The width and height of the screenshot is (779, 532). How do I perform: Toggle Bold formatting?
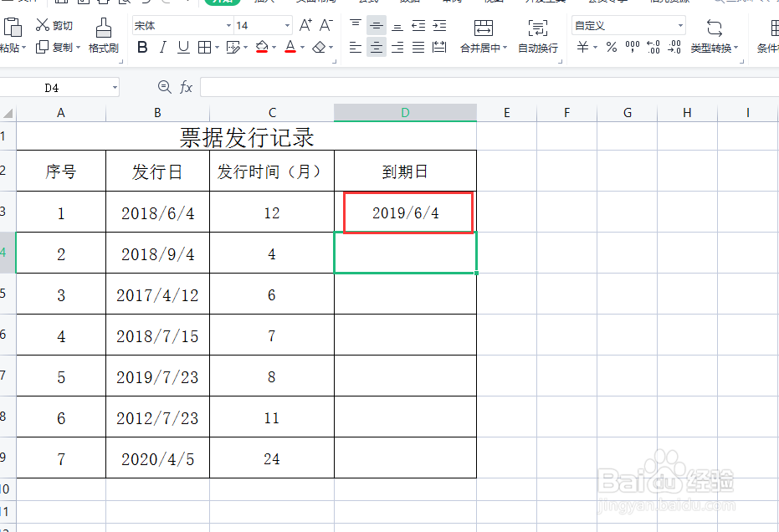142,47
